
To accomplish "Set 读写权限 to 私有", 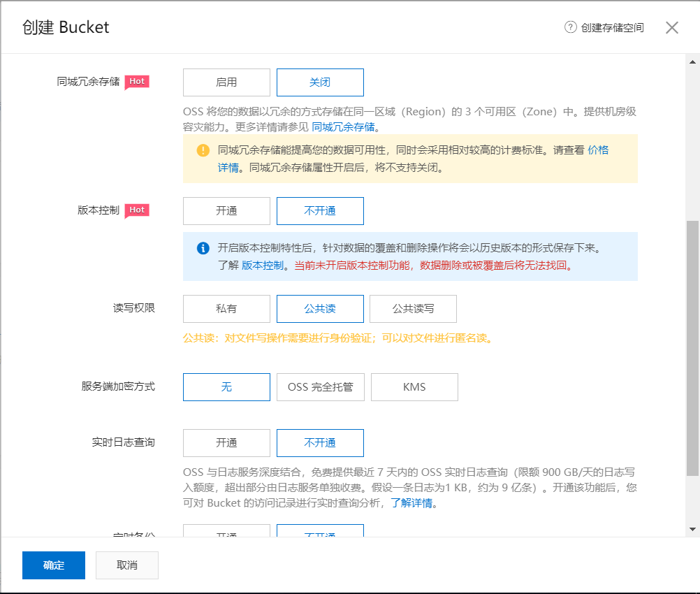I will tap(226, 309).
